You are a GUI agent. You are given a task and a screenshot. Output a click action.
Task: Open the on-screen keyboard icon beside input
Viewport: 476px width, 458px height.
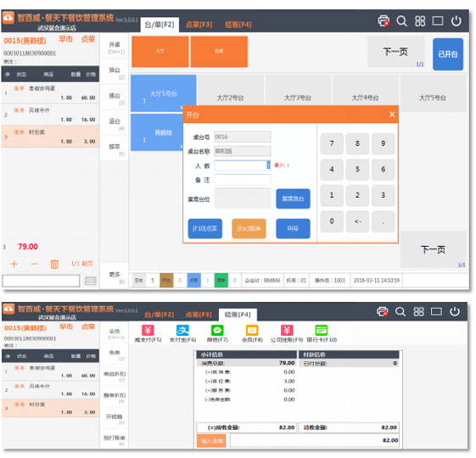pos(91,281)
